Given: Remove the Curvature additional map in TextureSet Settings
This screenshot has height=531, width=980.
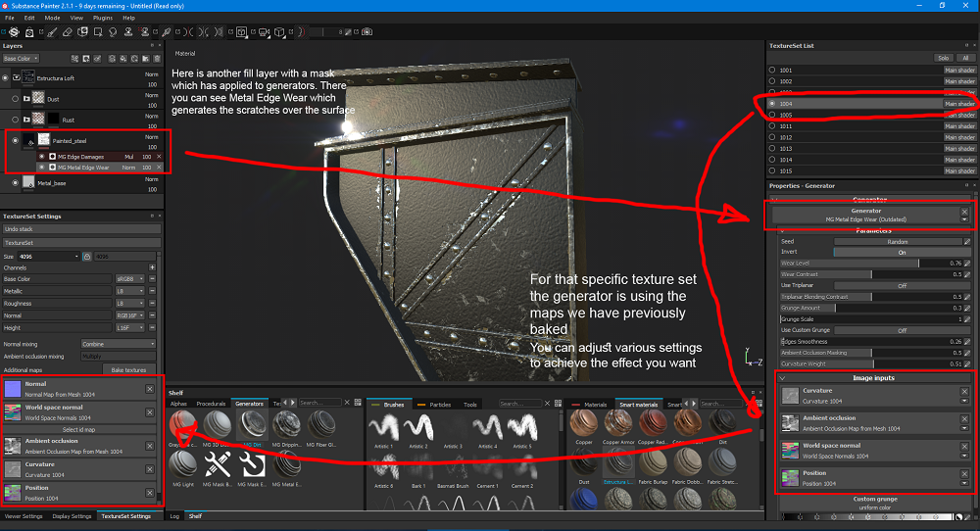Looking at the screenshot, I should click(150, 469).
